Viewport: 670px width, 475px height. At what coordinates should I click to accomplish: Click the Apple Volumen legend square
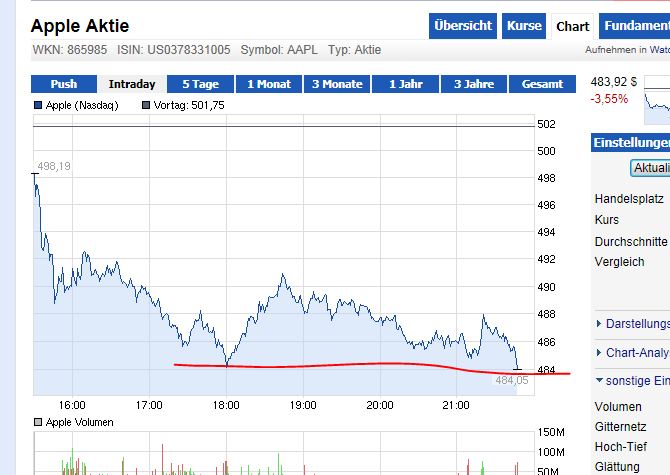point(38,422)
